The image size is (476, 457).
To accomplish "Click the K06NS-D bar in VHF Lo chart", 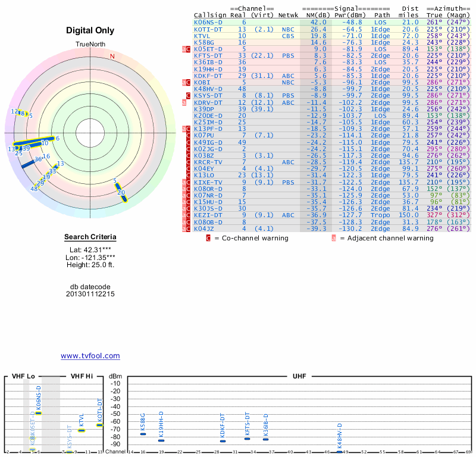I will pyautogui.click(x=39, y=412).
